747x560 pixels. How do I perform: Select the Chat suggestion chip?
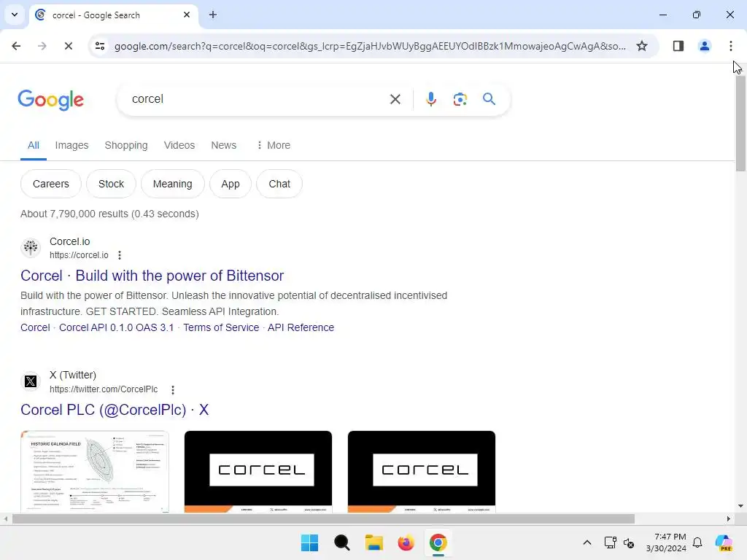pyautogui.click(x=279, y=184)
